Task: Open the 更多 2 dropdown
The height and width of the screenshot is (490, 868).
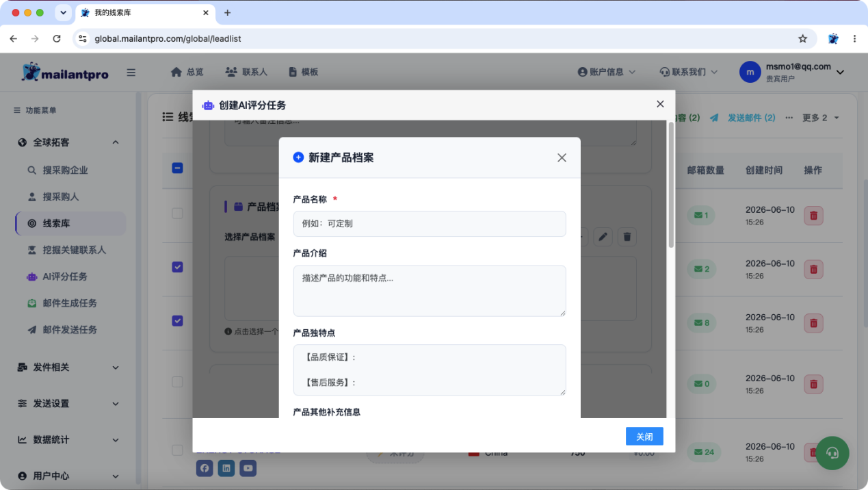Action: [821, 118]
